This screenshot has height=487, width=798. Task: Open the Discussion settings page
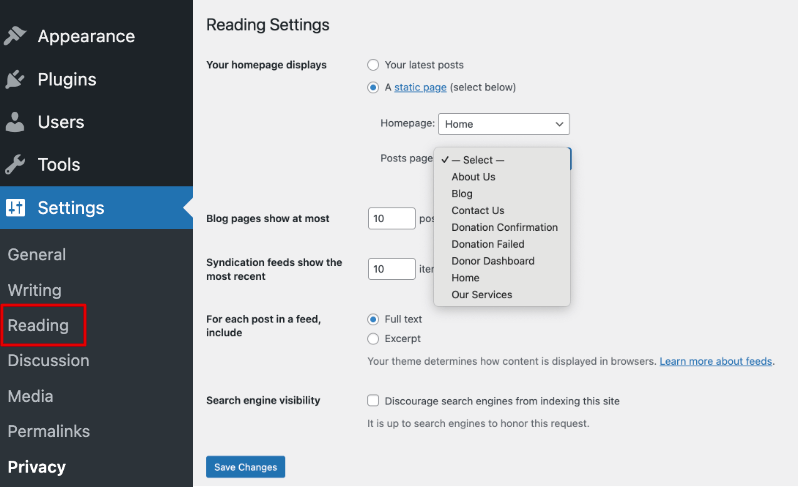[x=50, y=360]
